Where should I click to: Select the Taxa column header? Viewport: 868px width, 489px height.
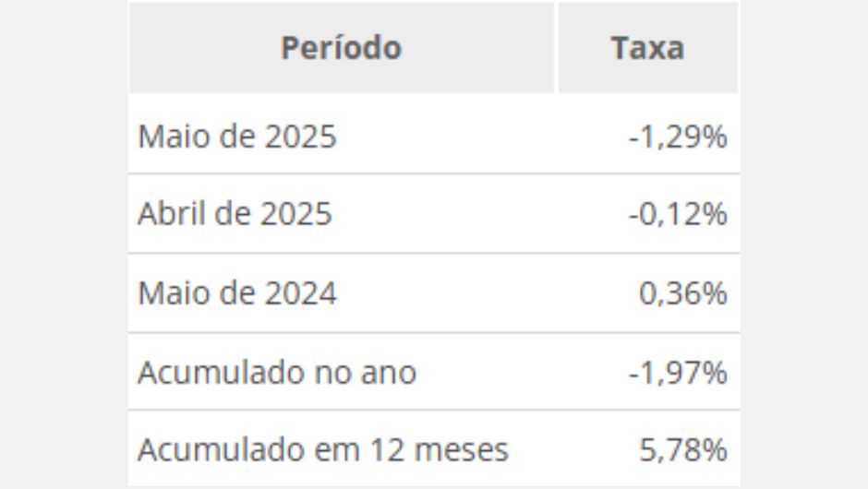pyautogui.click(x=647, y=48)
